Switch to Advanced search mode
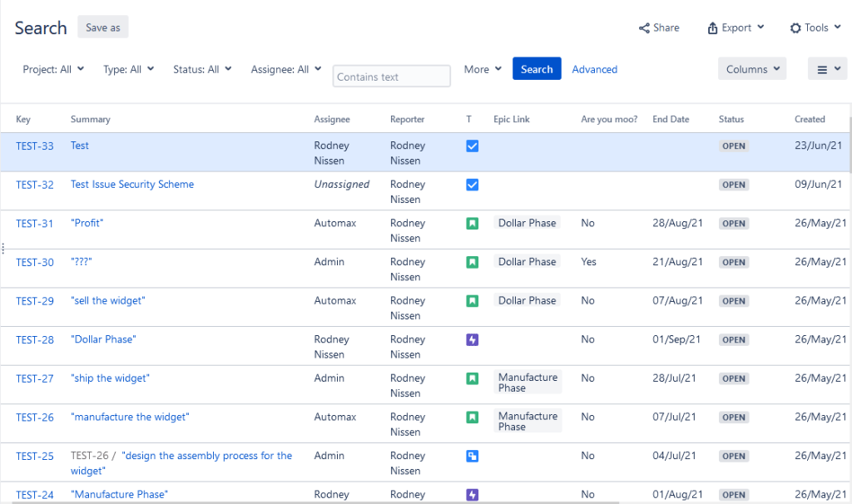Screen dimensions: 852x504 [594, 70]
